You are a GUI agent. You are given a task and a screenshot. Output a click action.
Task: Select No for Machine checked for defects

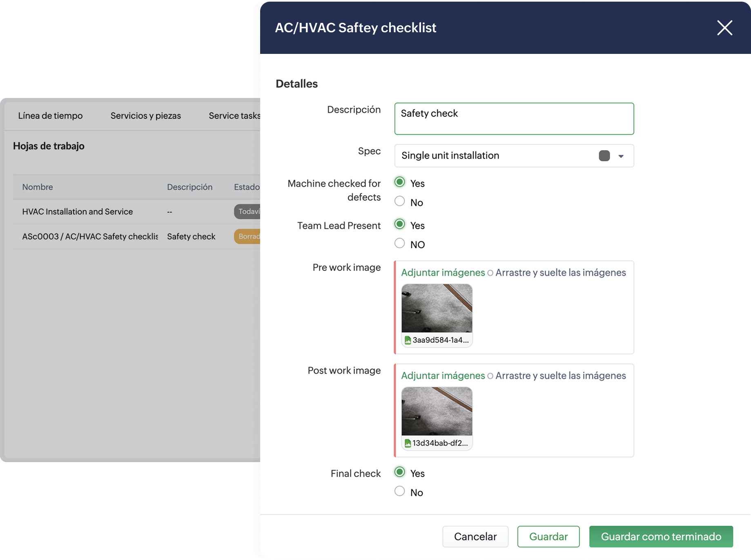pos(399,201)
